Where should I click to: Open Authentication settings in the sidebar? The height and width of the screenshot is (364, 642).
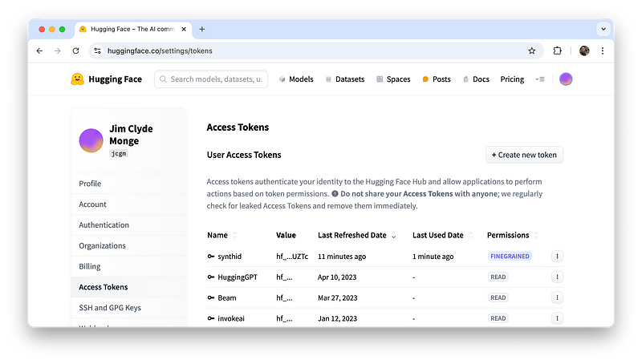click(128, 225)
